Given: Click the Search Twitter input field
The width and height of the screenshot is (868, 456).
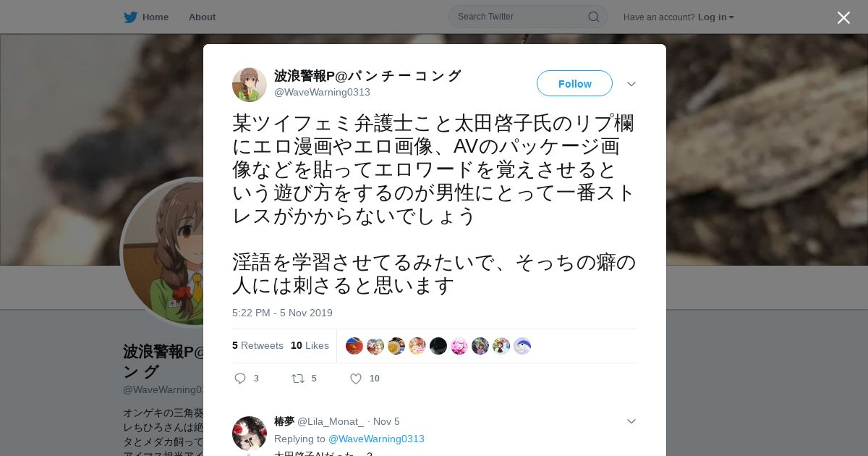Looking at the screenshot, I should tap(528, 17).
